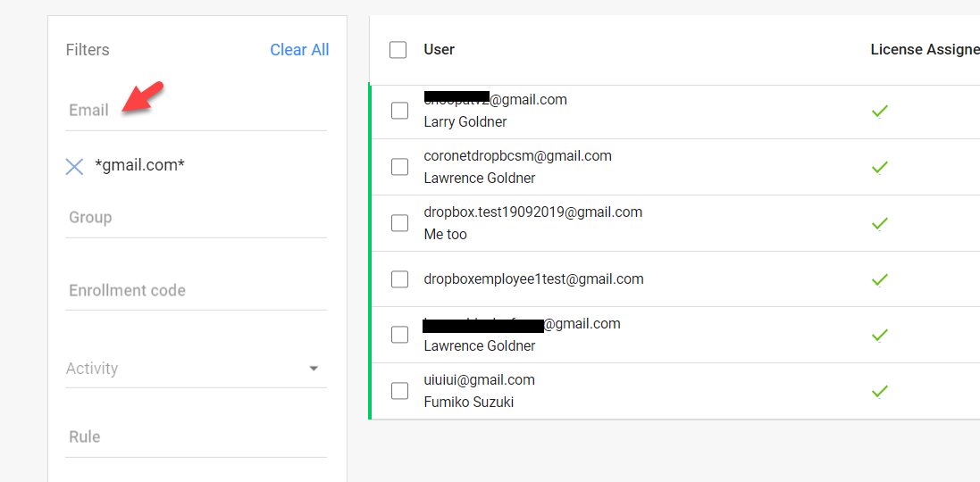The height and width of the screenshot is (482, 980).
Task: Focus the Email filter field
Action: coord(196,111)
